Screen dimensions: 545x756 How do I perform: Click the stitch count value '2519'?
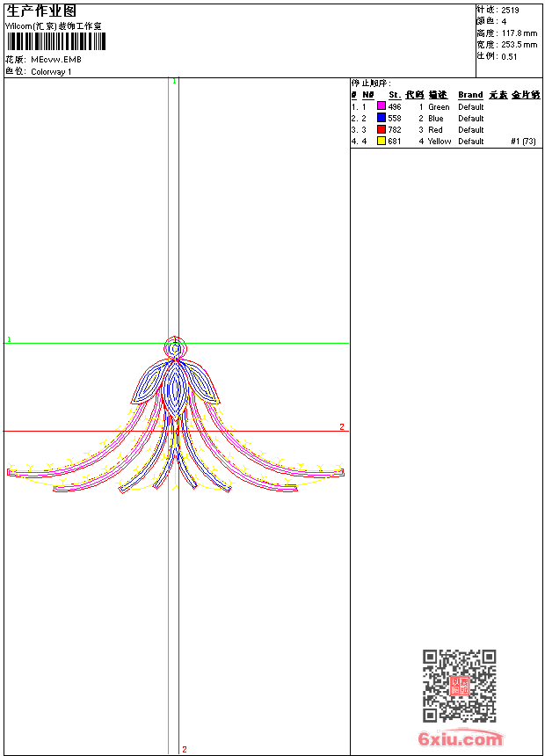point(510,11)
